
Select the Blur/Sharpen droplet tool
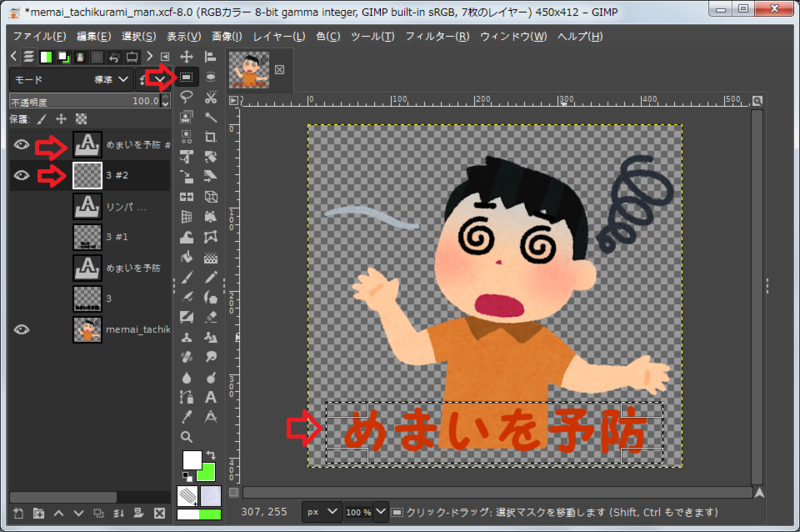(187, 377)
